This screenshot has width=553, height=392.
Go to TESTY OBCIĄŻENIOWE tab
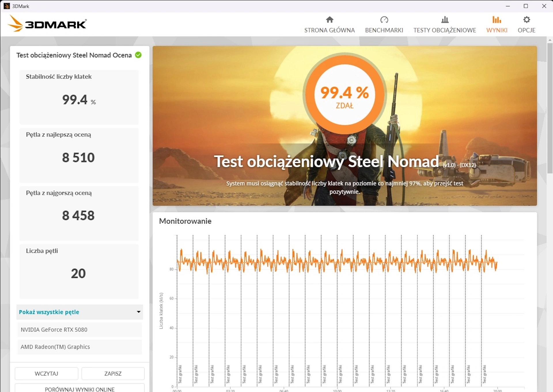point(445,30)
